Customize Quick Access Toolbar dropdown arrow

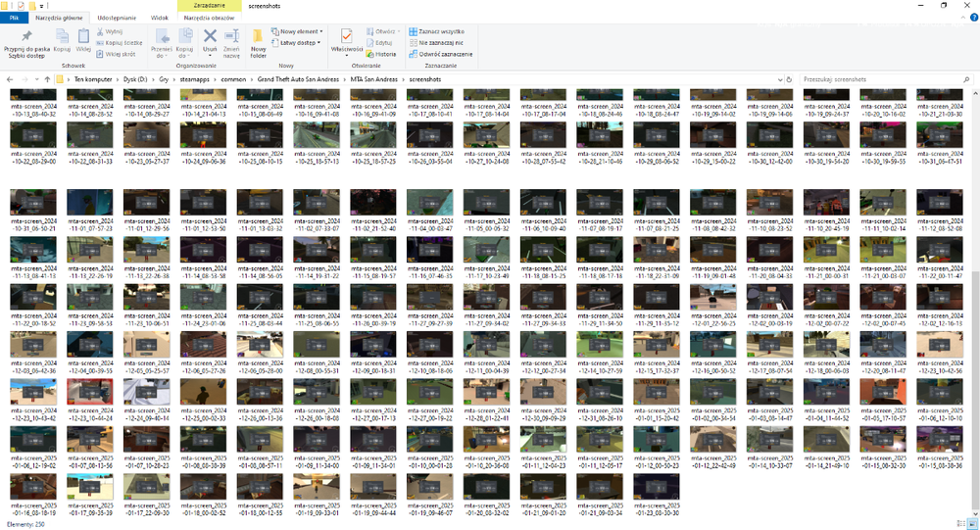click(41, 6)
